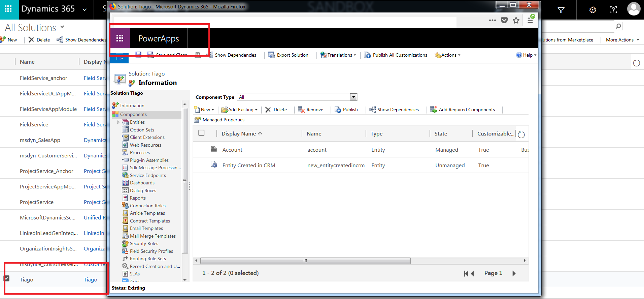The width and height of the screenshot is (644, 299).
Task: Open the File tab
Action: tap(120, 59)
